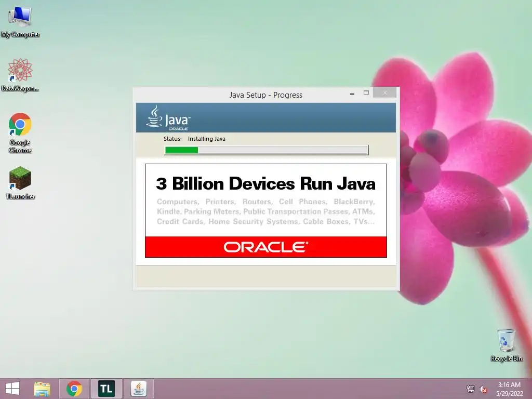
Task: Click the 'Credit Cards, Home Security Systems' line
Action: [266, 221]
